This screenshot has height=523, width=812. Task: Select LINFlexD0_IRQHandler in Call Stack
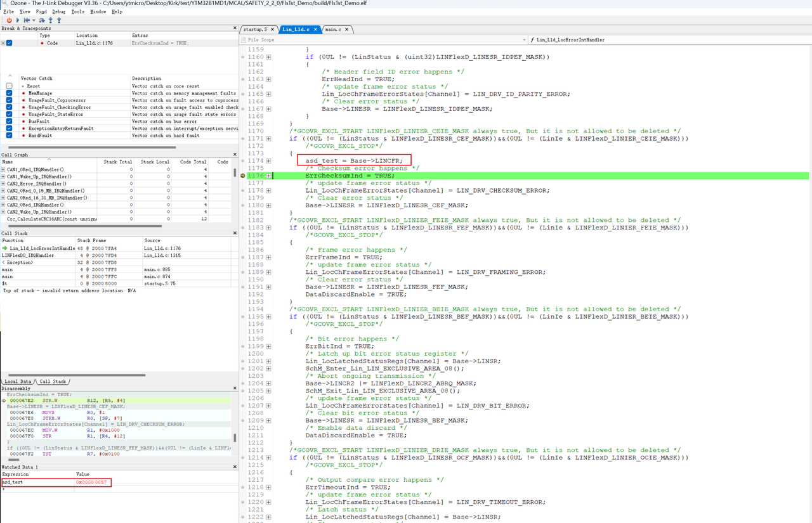coord(28,255)
